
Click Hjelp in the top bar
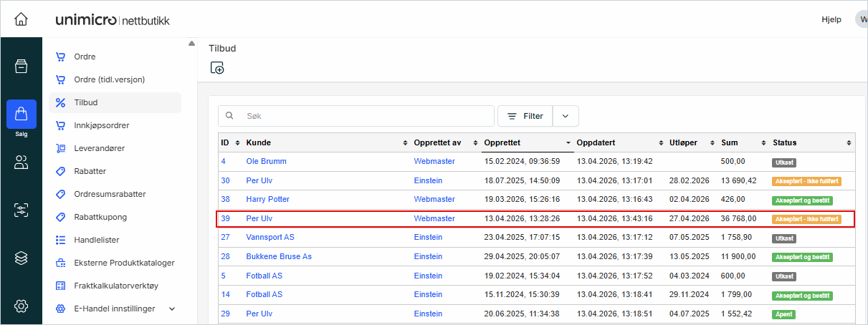tap(831, 19)
